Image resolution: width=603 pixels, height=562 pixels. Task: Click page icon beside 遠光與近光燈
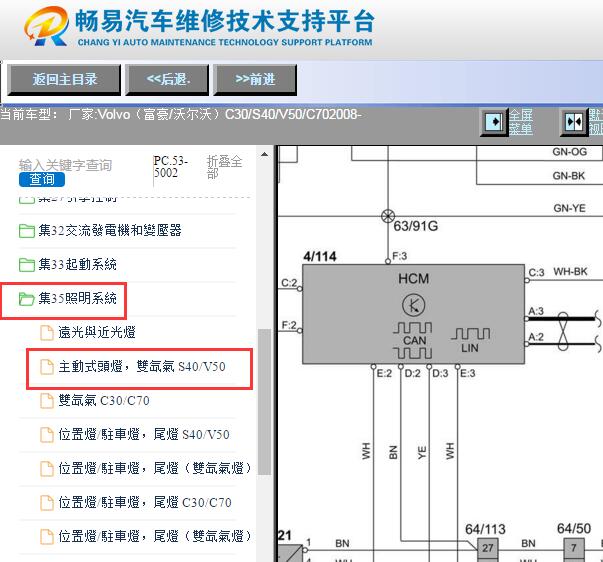pyautogui.click(x=47, y=333)
